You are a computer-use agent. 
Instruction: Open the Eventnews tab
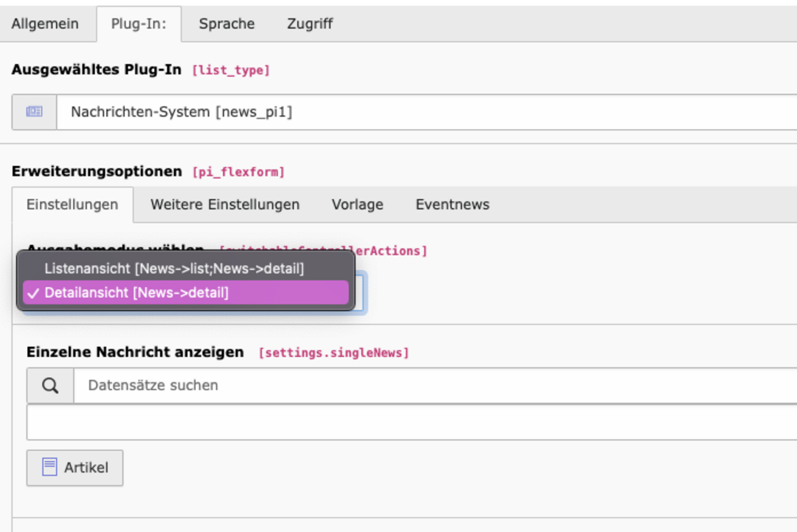pos(452,205)
